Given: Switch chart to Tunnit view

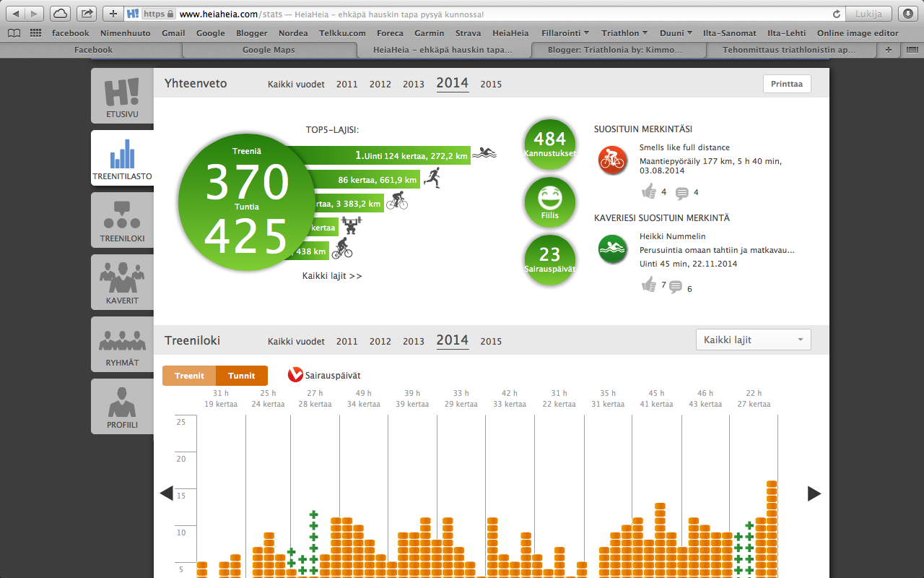Looking at the screenshot, I should [x=242, y=376].
